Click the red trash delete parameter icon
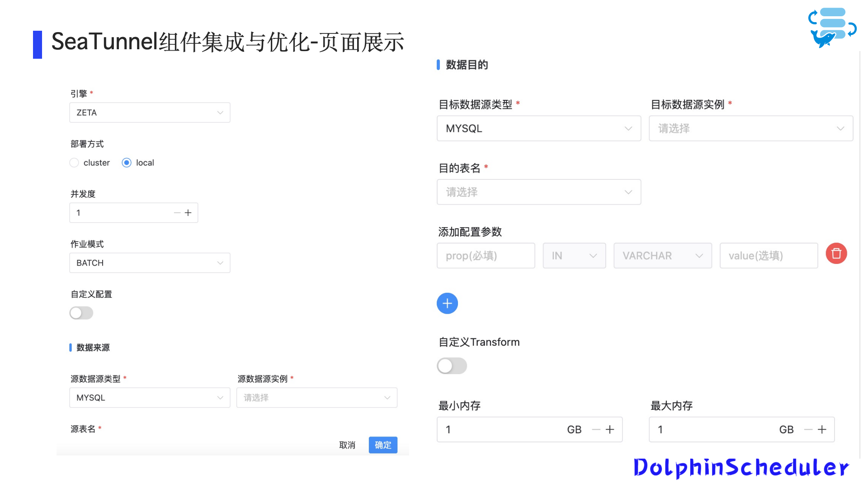868x488 pixels. (836, 253)
